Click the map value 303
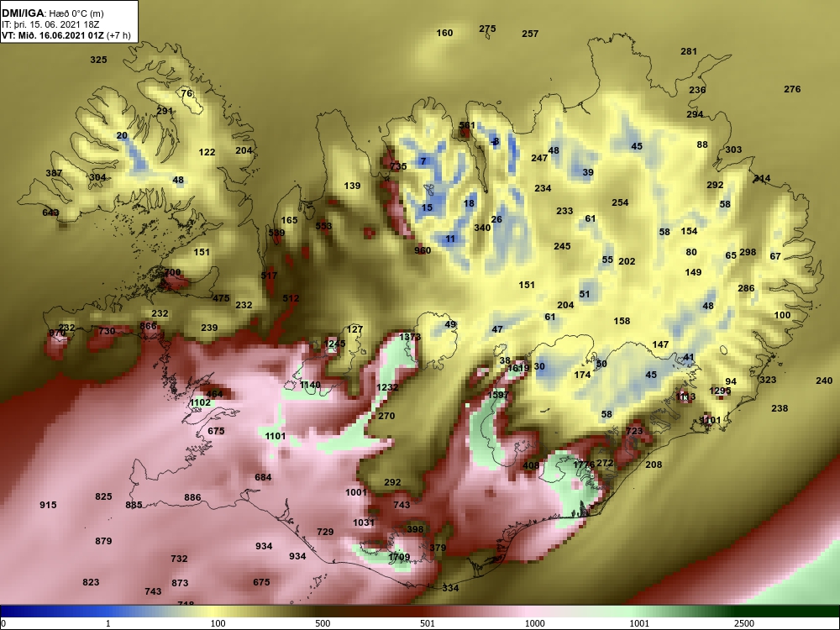Screen dimensions: 840x630 coord(733,150)
